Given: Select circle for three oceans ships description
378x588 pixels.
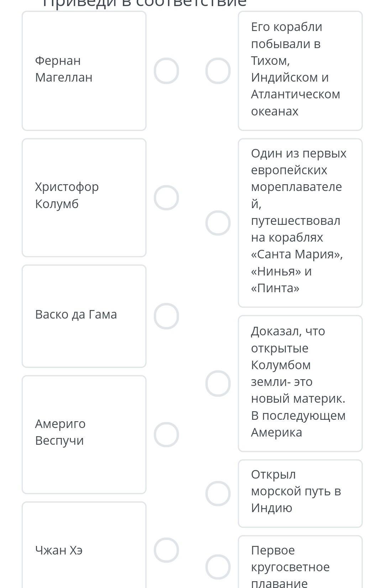Looking at the screenshot, I should click(x=218, y=71).
